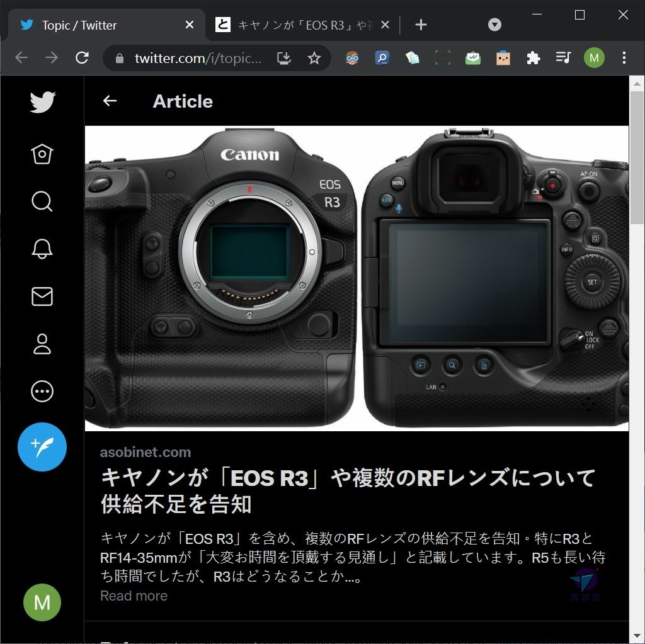Go back from Article page

pyautogui.click(x=110, y=101)
